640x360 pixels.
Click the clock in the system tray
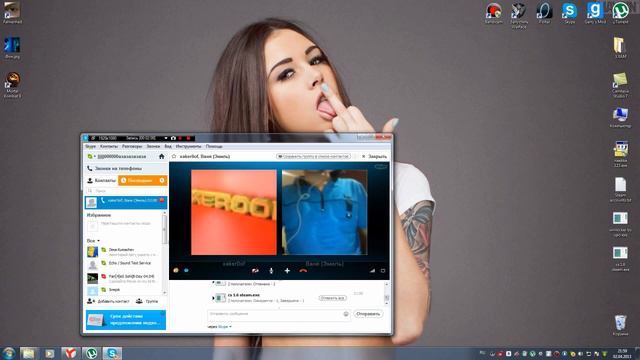pyautogui.click(x=622, y=353)
